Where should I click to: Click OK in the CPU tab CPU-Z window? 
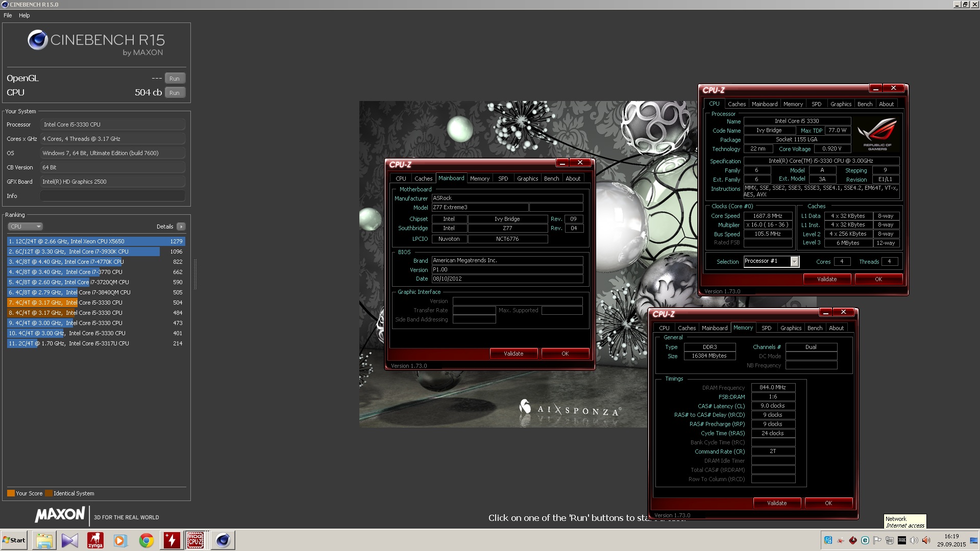coord(878,279)
